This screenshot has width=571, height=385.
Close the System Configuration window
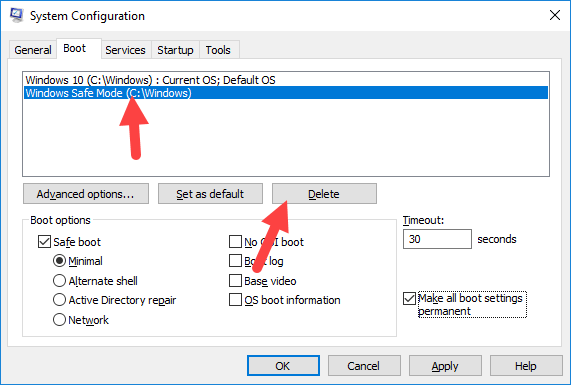(555, 15)
